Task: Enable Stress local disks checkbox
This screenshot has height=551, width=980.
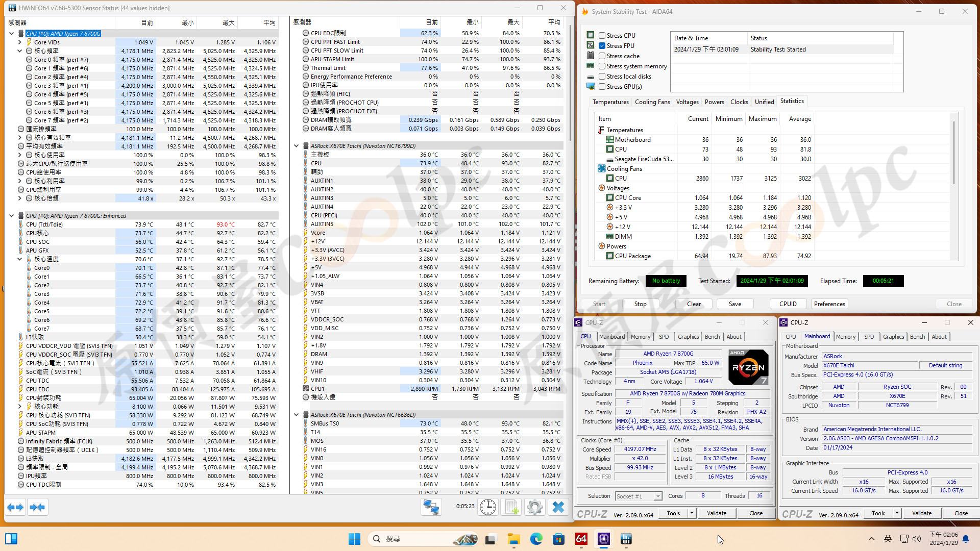Action: point(602,76)
